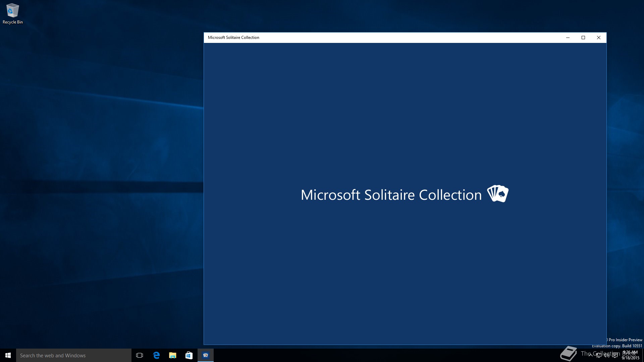Open the Action Center notifications icon
Screen dimensions: 644x362
click(615, 355)
